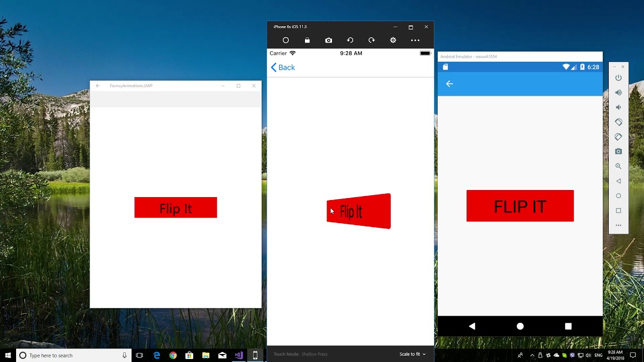Maximize the FacncyAnimations.UWP window
This screenshot has width=644, height=362.
click(x=238, y=86)
